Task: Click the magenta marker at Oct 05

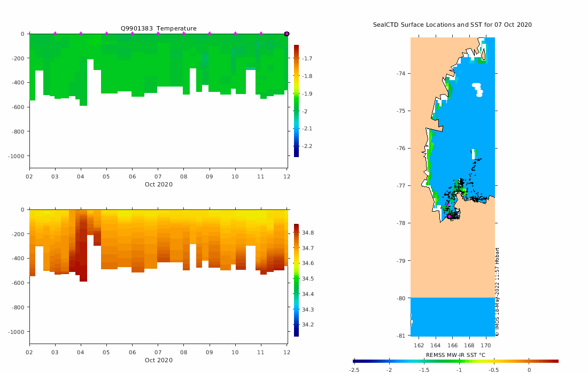Action: [106, 34]
